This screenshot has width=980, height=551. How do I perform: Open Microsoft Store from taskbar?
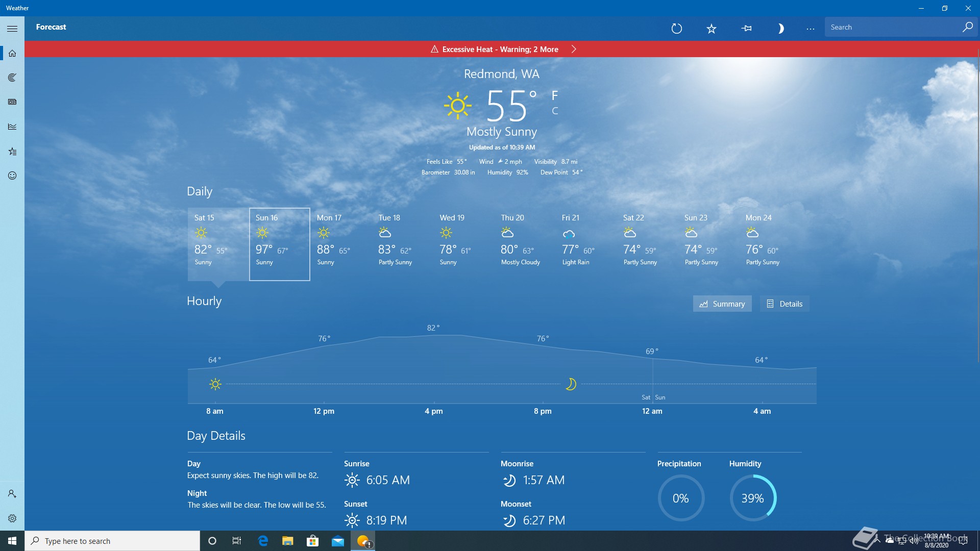point(312,541)
